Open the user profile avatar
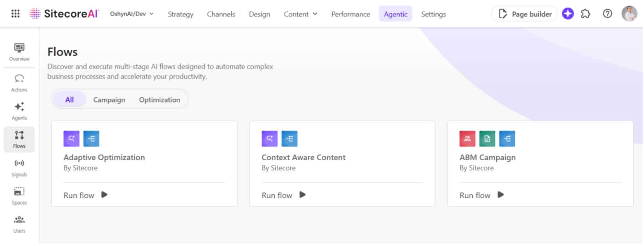This screenshot has width=644, height=246. [x=629, y=14]
